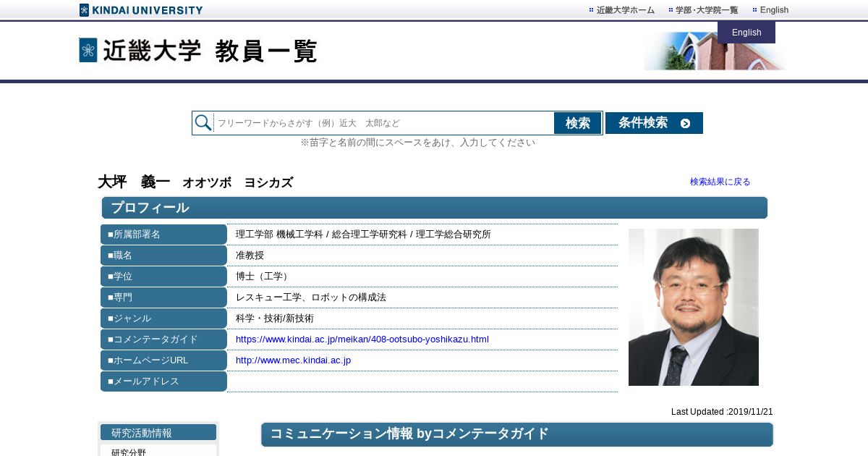Click the search hint ※苗字と名前の間にスペース text
This screenshot has height=456, width=868.
(417, 143)
